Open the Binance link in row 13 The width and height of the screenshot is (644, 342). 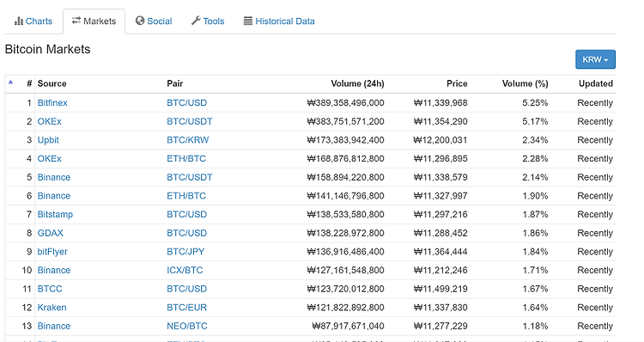click(54, 326)
